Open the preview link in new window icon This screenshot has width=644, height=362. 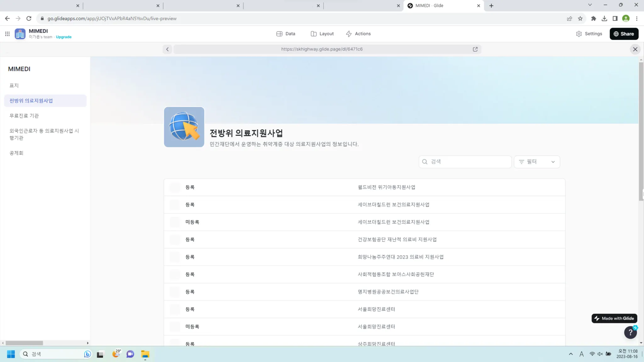tap(475, 49)
